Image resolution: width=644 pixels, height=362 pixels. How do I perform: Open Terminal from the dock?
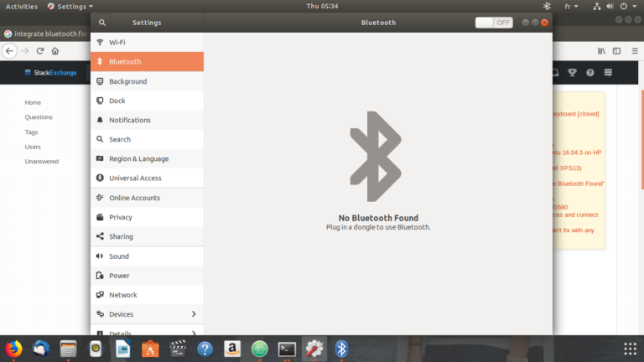(x=287, y=349)
